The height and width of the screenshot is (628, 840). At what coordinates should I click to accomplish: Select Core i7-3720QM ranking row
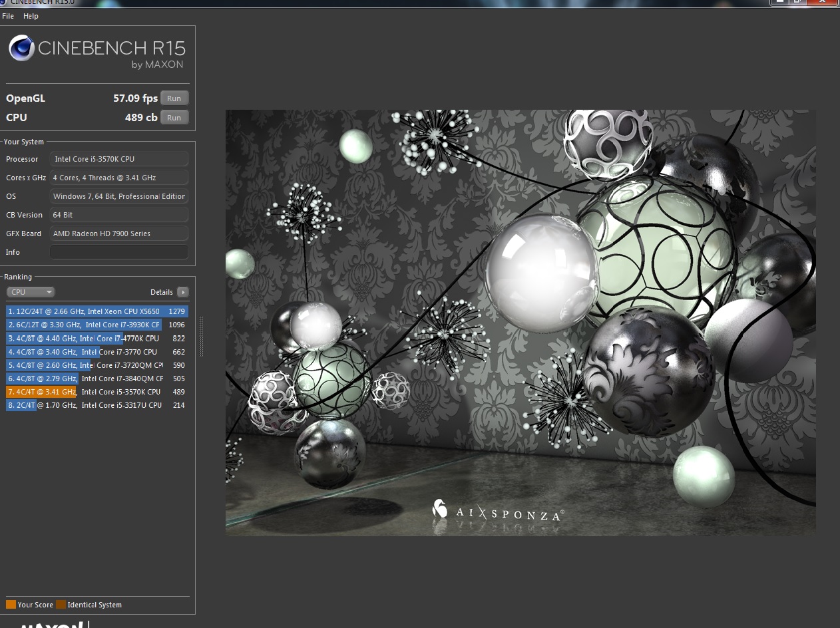[97, 365]
